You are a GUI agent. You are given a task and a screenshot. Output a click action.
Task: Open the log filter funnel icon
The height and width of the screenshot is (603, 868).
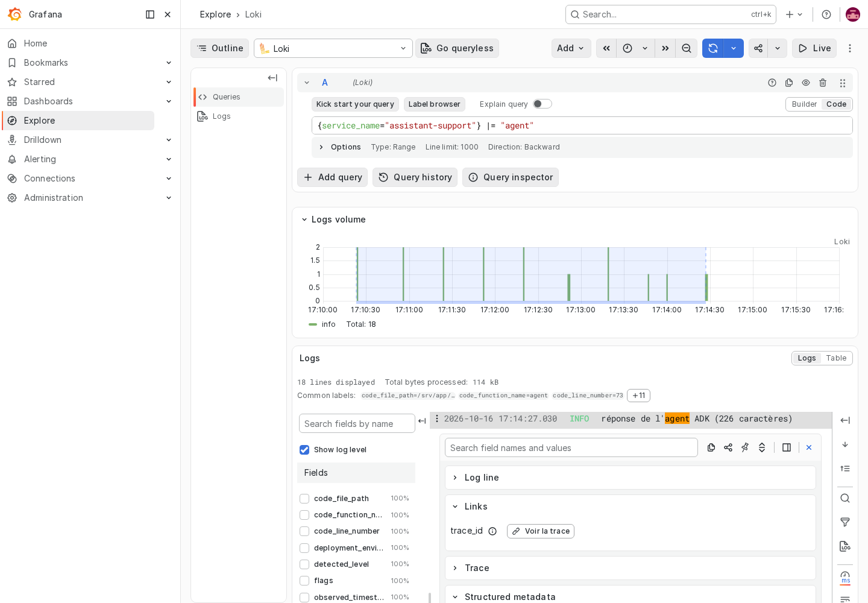point(845,522)
